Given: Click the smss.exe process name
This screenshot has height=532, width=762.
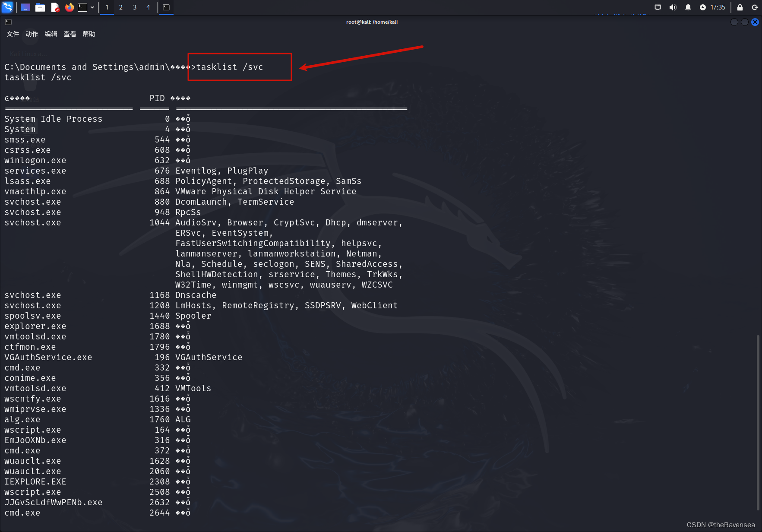Looking at the screenshot, I should [25, 139].
